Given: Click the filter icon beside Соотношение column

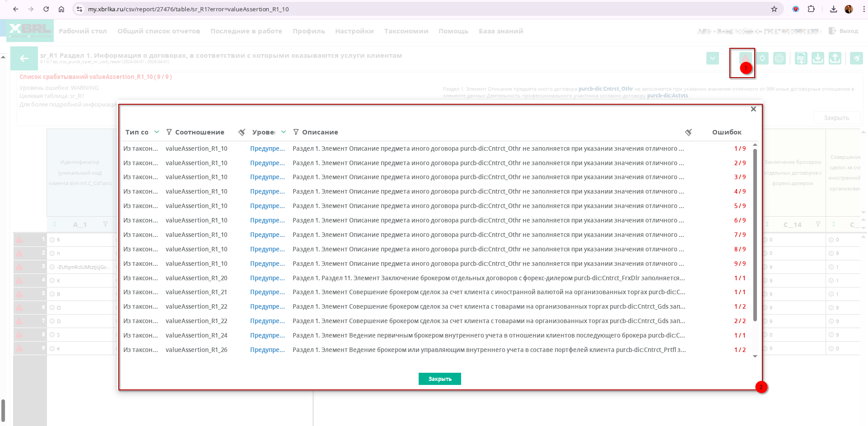Looking at the screenshot, I should coord(169,132).
